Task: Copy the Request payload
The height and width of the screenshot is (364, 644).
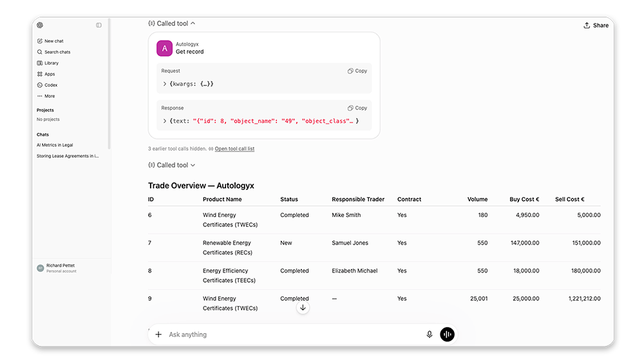Action: coord(357,71)
